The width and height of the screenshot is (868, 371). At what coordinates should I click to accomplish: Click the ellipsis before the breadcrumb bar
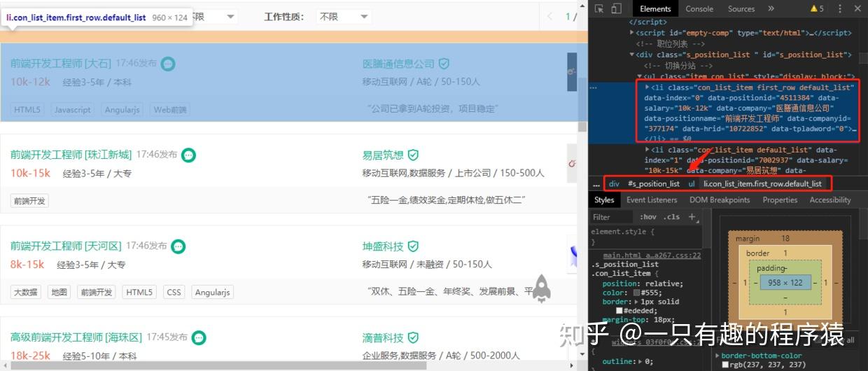(596, 184)
